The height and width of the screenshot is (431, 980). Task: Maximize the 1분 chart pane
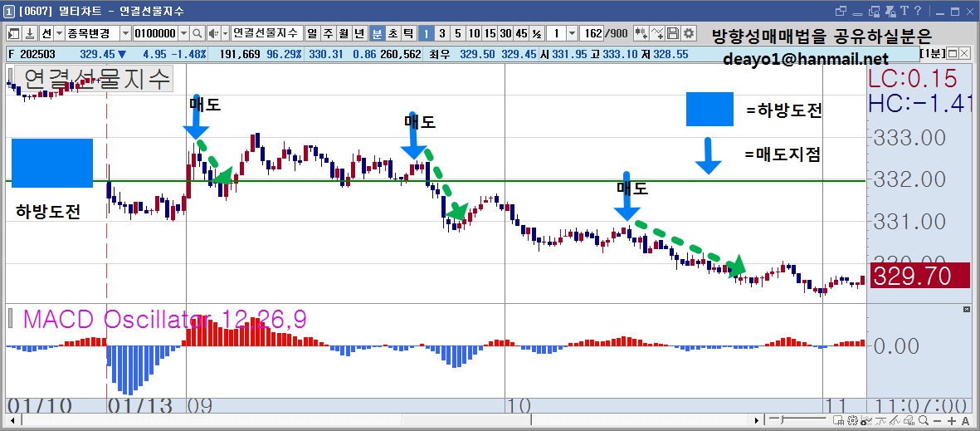[x=953, y=53]
